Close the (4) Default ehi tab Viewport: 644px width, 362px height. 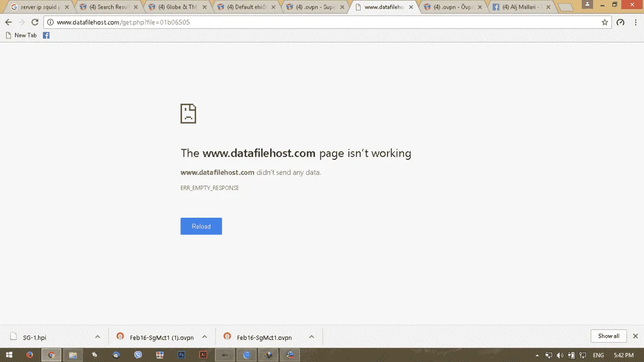[274, 8]
